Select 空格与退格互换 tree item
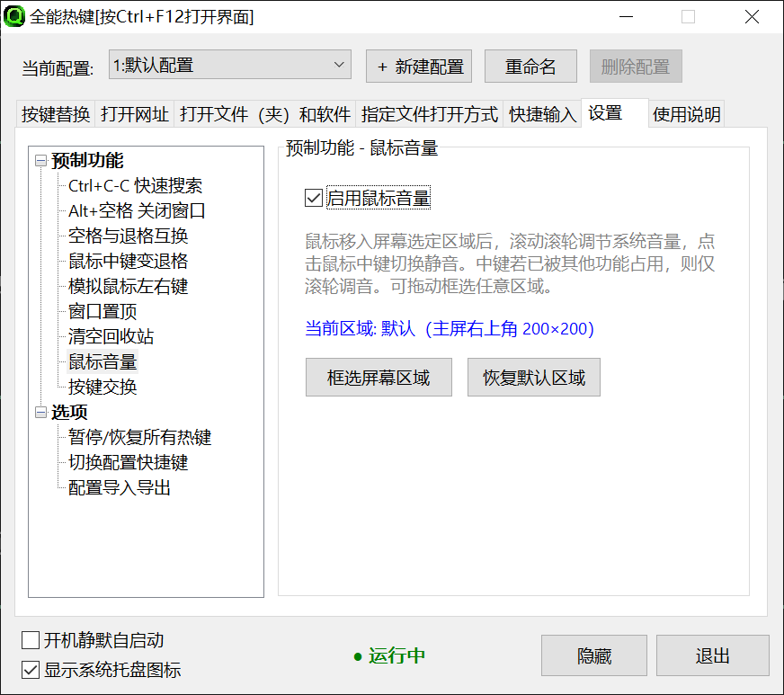The width and height of the screenshot is (784, 695). pos(128,236)
